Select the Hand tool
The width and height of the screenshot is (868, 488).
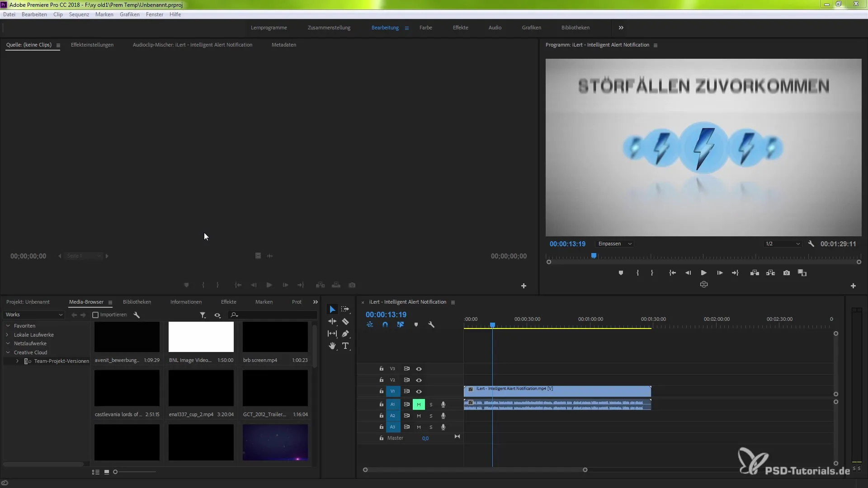pos(332,346)
